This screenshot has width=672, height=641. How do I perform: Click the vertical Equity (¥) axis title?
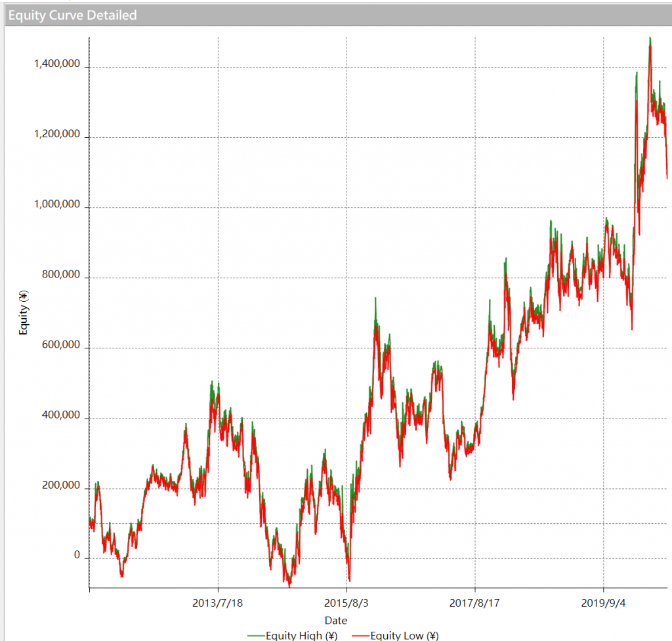click(x=24, y=313)
